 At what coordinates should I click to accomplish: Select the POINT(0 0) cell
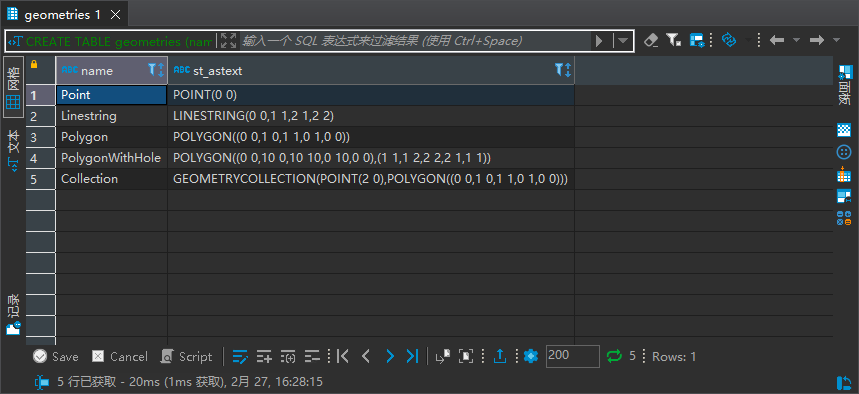(371, 95)
